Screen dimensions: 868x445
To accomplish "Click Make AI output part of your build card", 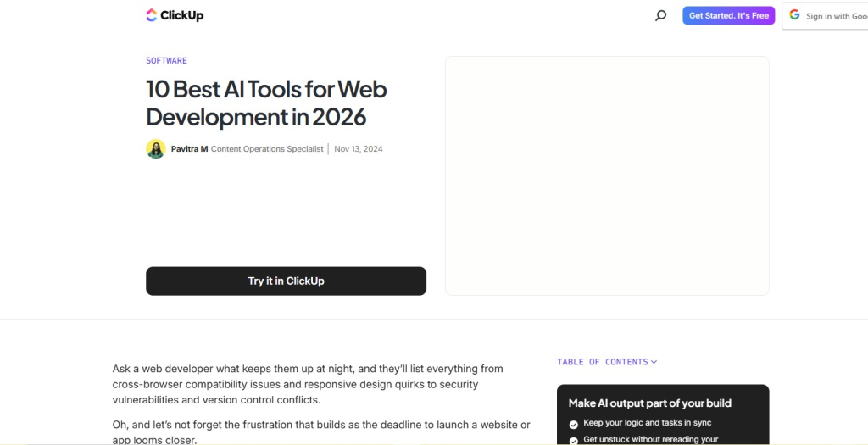I will click(x=663, y=414).
